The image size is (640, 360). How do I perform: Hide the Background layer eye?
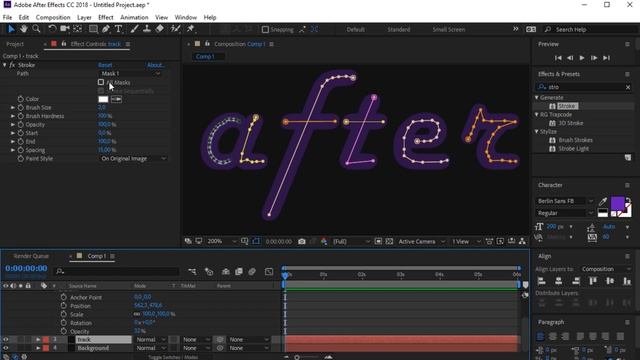pos(6,348)
